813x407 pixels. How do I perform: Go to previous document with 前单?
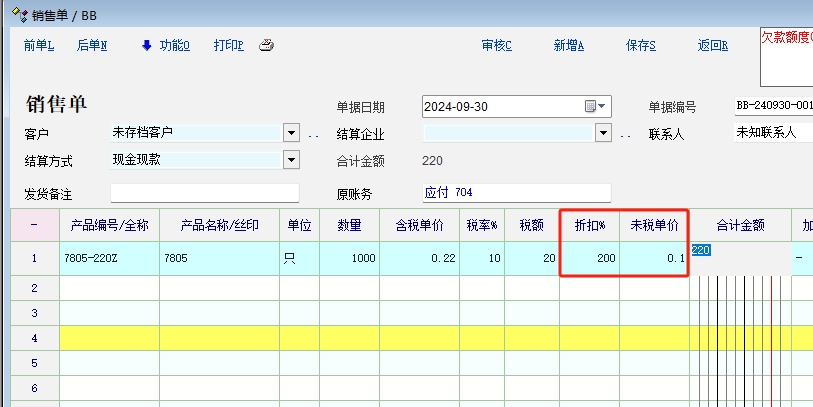point(38,45)
